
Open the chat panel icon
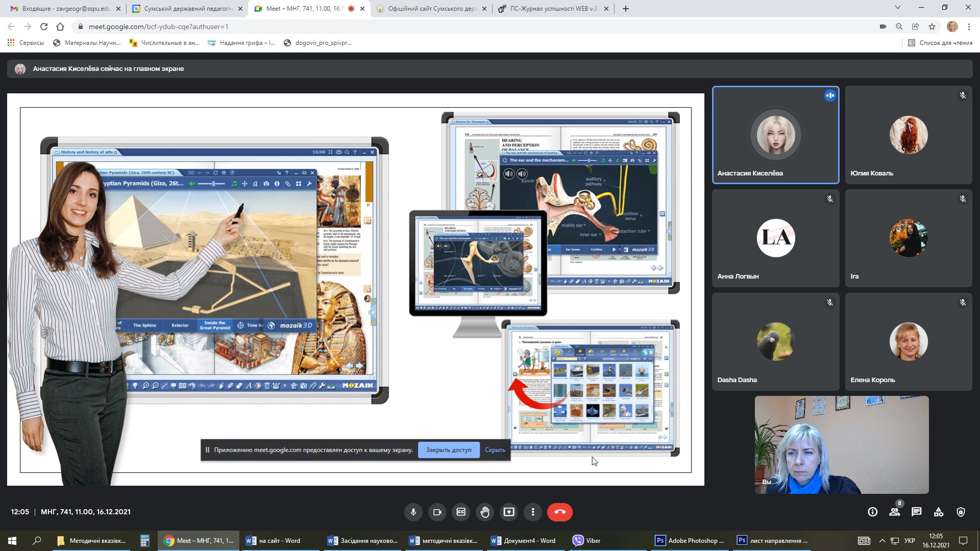click(917, 512)
